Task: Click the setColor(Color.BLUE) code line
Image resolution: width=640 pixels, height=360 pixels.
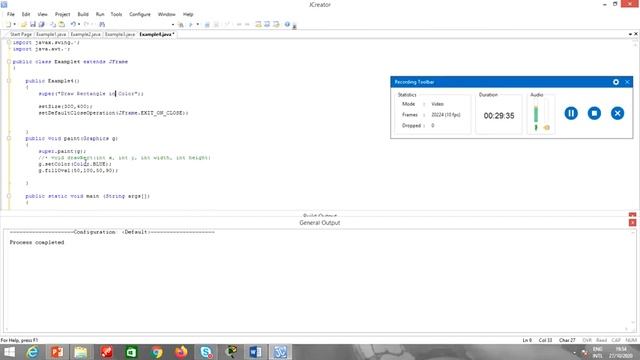Action: (75, 164)
